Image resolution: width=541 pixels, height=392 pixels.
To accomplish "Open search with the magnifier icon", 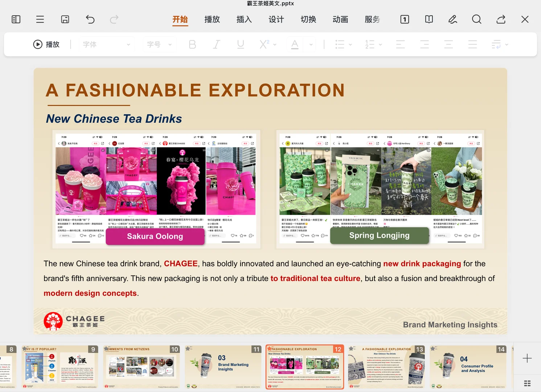I will 477,19.
